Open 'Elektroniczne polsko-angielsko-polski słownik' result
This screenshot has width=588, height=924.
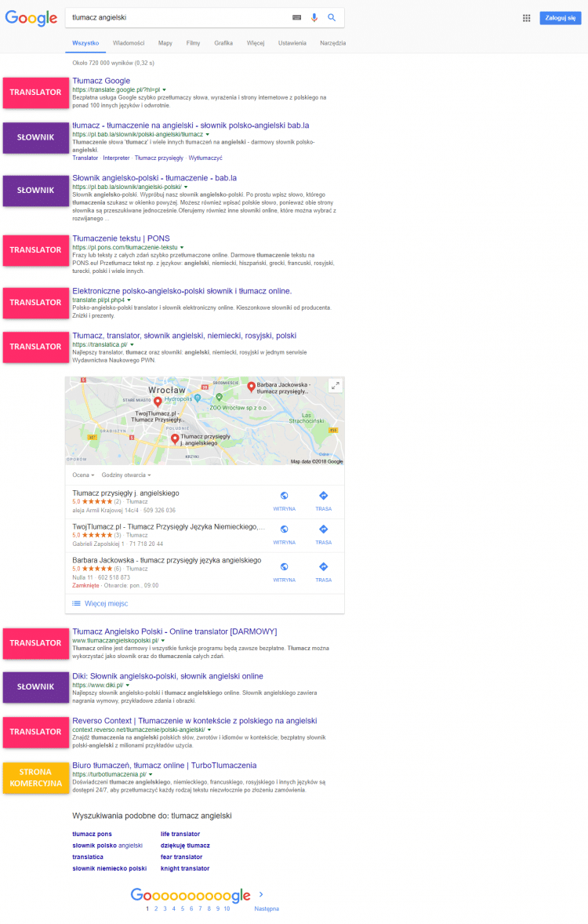(182, 291)
